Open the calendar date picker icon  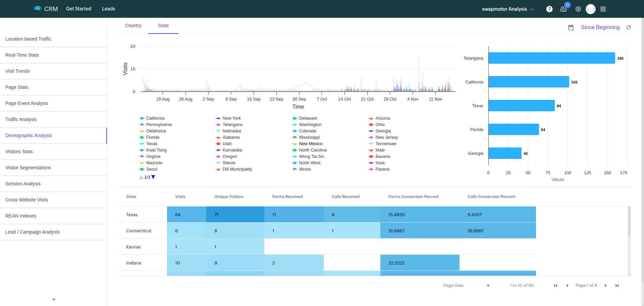(x=571, y=27)
